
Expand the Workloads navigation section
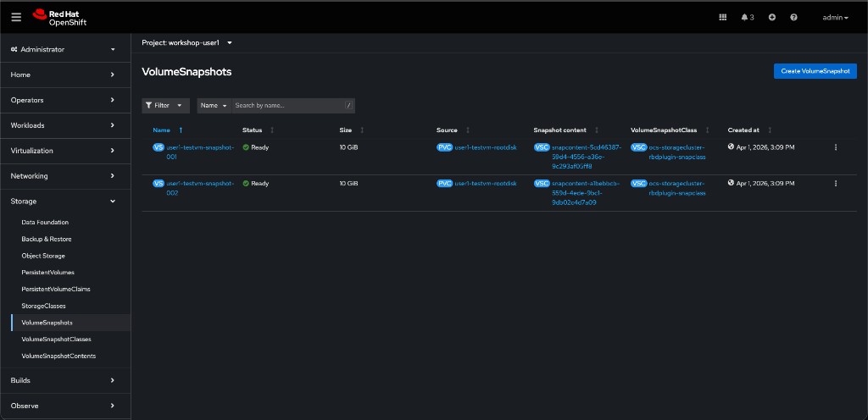[65, 125]
